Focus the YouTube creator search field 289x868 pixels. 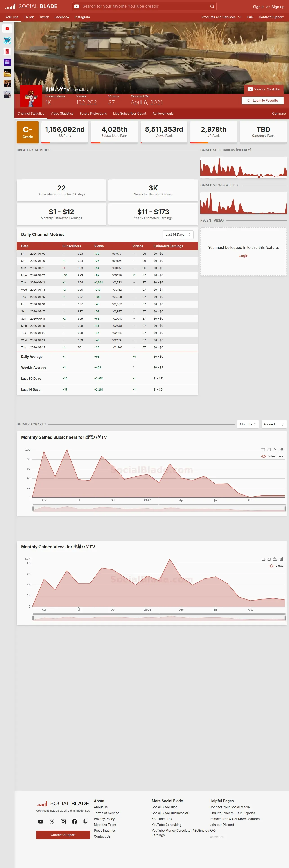tap(144, 6)
